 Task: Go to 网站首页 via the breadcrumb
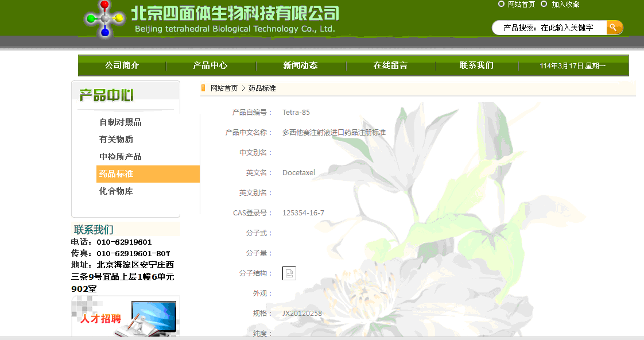pos(224,88)
